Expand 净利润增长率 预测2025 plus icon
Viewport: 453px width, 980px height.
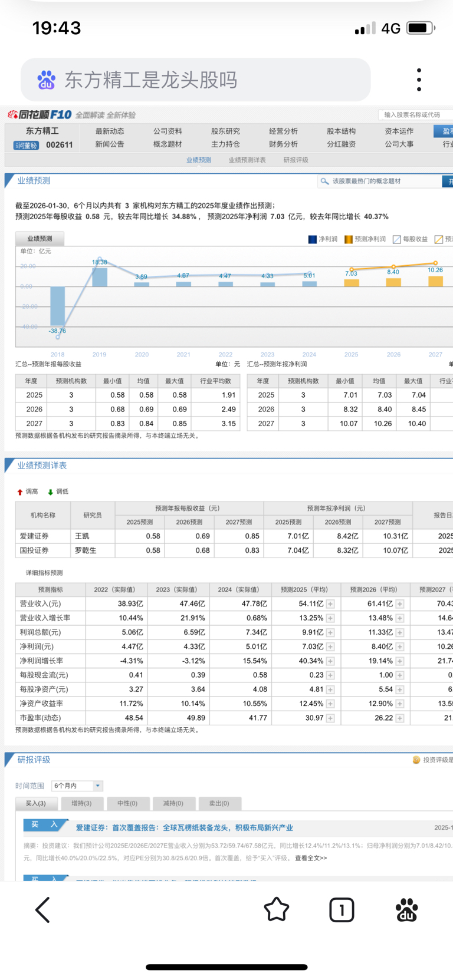point(330,661)
